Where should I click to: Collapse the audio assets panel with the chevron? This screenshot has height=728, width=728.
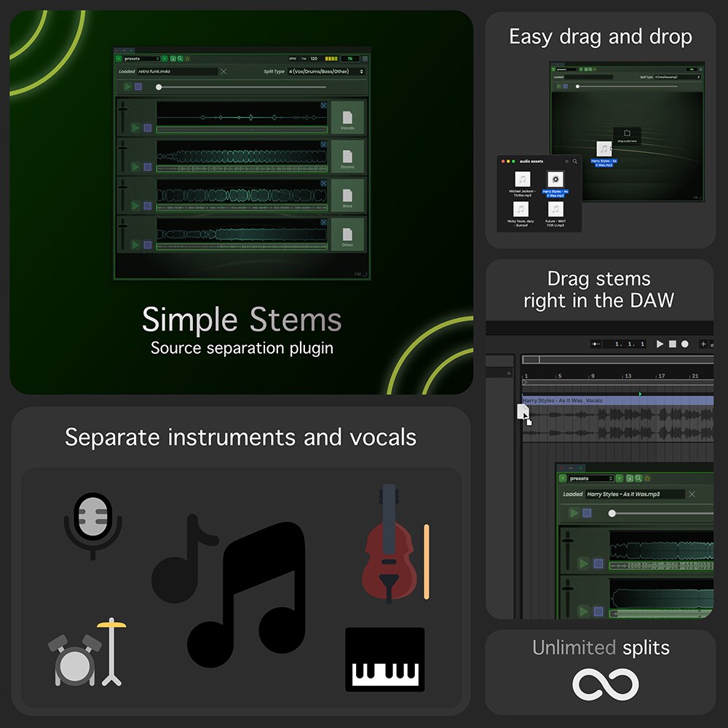tap(567, 162)
